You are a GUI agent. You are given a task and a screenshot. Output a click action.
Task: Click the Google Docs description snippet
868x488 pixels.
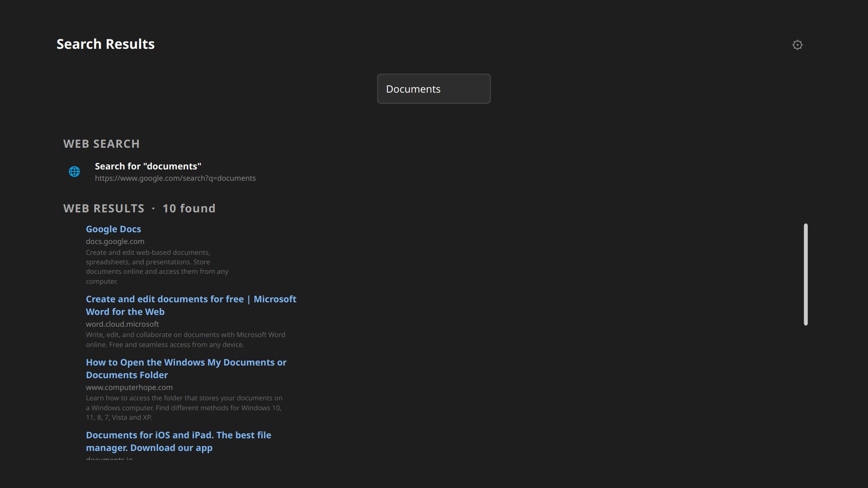(157, 266)
